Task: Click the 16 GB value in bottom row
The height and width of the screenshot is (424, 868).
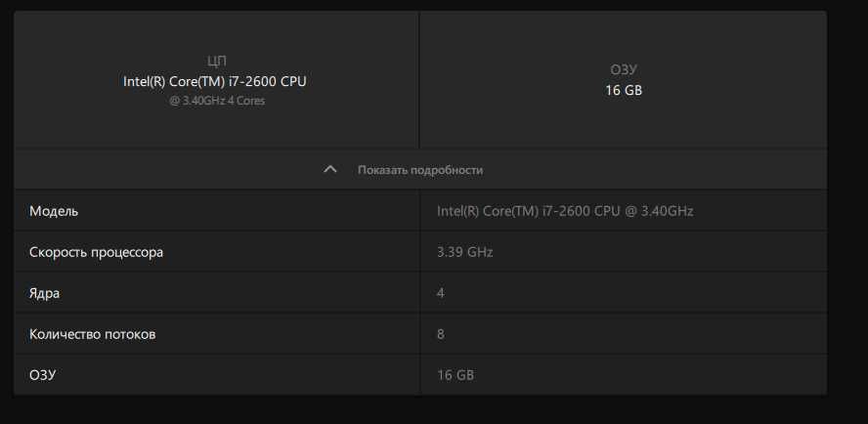Action: pyautogui.click(x=456, y=375)
